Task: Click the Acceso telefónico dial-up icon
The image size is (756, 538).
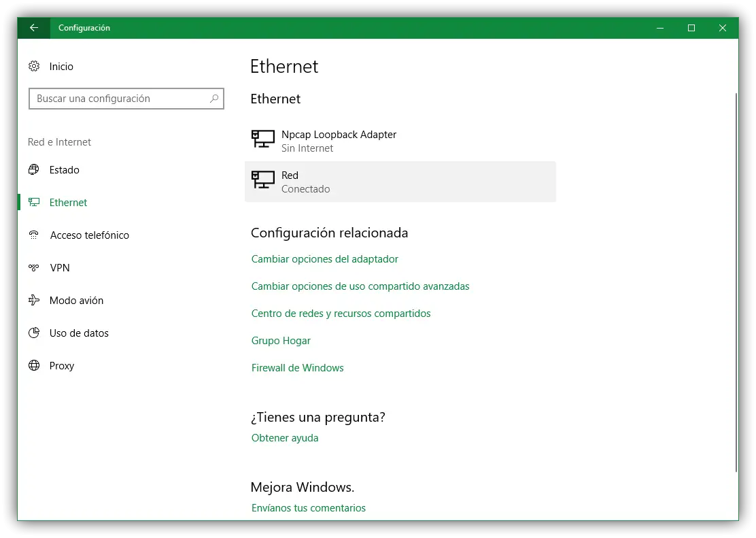Action: (x=34, y=235)
